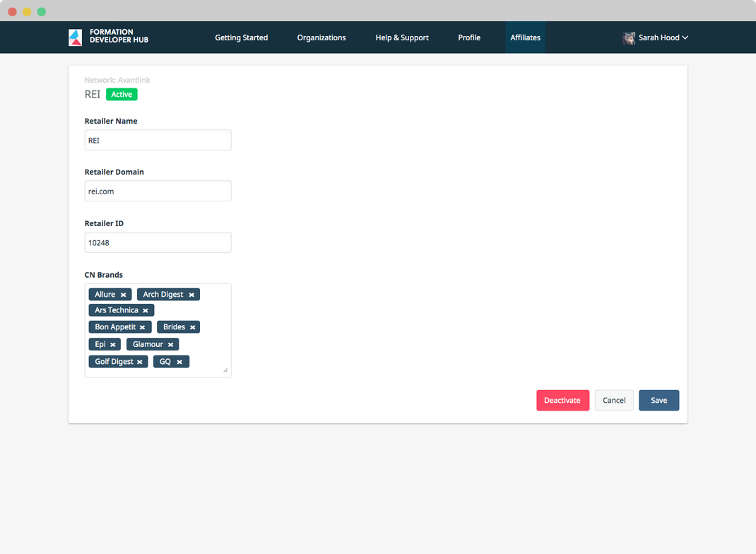Click the Allure tag label

tap(105, 294)
